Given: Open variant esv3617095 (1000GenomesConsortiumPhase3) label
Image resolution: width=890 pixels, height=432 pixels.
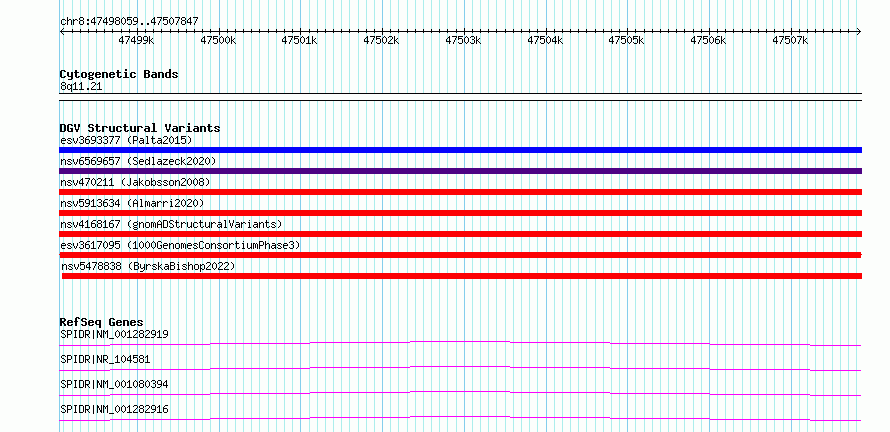Looking at the screenshot, I should click(180, 245).
